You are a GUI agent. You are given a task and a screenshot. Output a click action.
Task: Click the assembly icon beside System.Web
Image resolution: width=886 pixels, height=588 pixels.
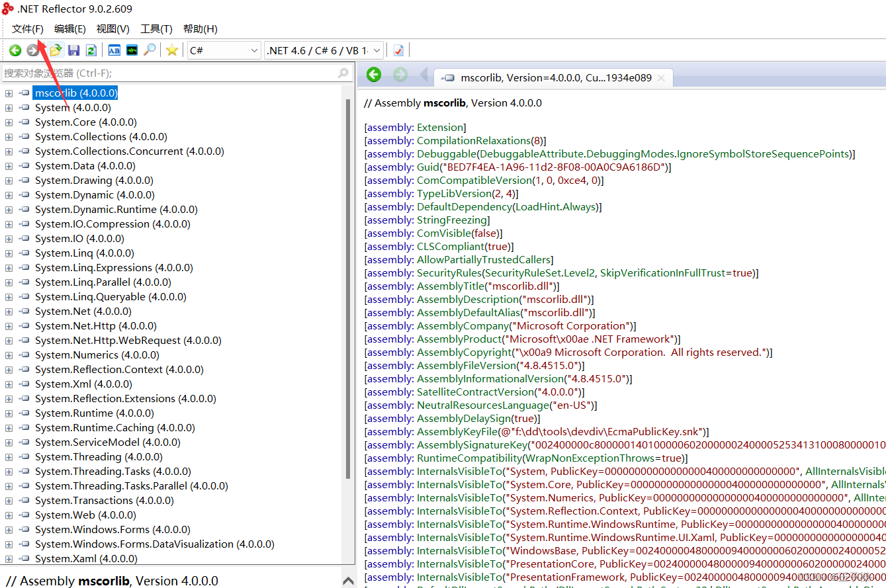[x=24, y=515]
